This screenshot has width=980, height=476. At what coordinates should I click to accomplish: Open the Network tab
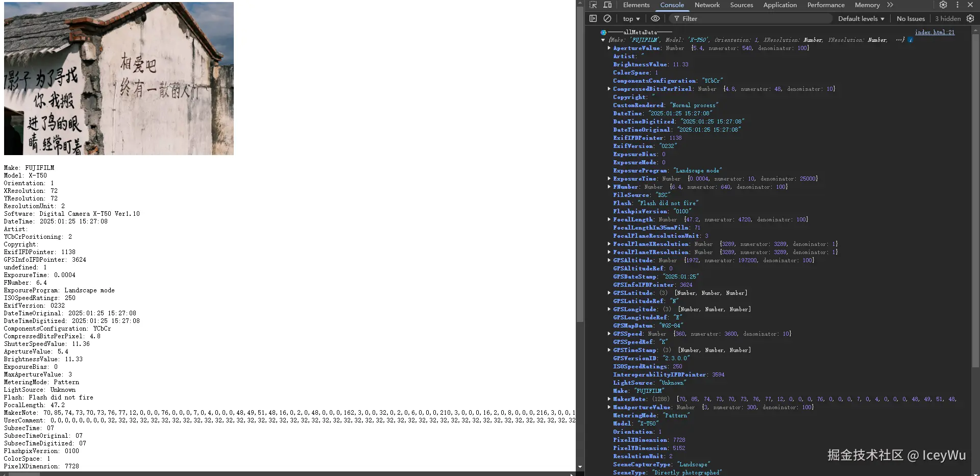pyautogui.click(x=707, y=5)
